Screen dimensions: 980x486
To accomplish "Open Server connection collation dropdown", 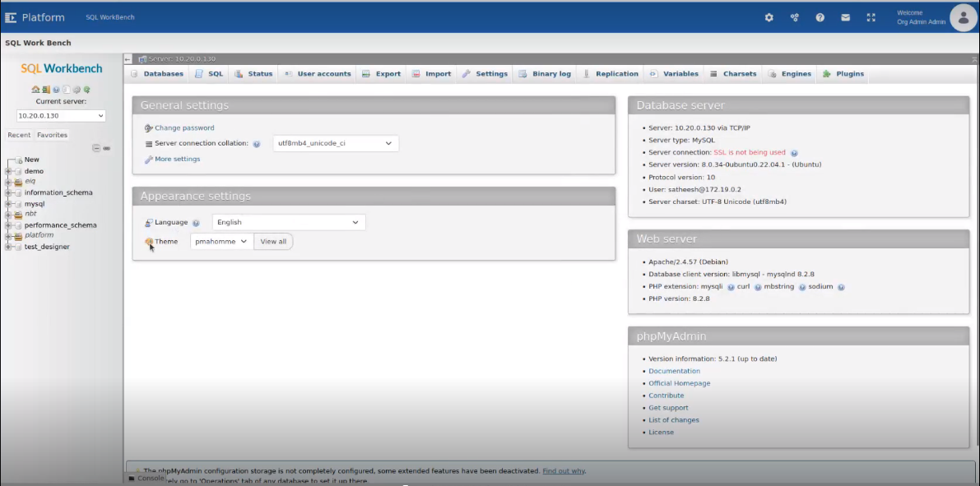I will [336, 143].
